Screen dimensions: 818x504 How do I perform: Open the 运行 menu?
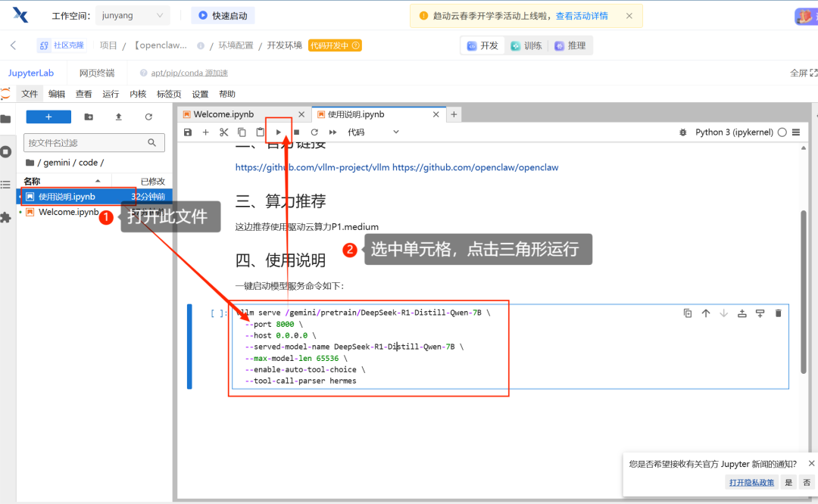(111, 93)
